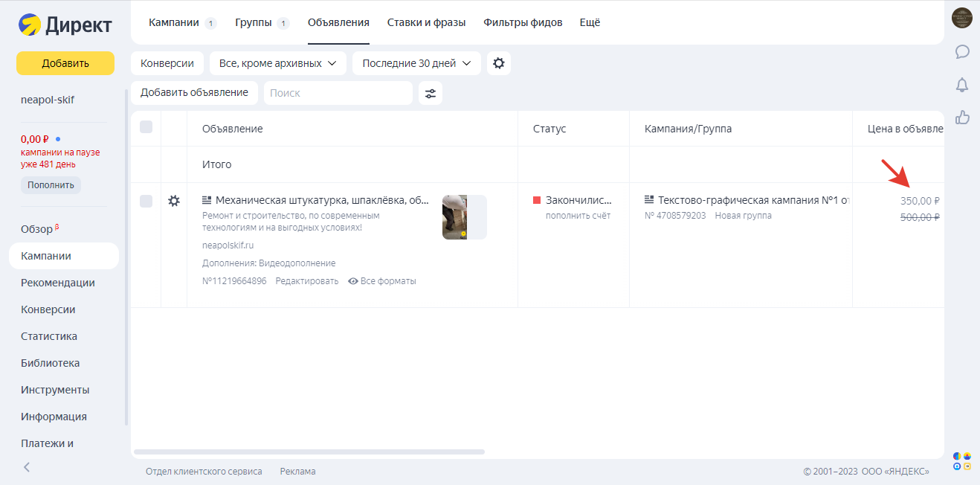Open the notifications bell icon
Image resolution: width=980 pixels, height=485 pixels.
[962, 85]
